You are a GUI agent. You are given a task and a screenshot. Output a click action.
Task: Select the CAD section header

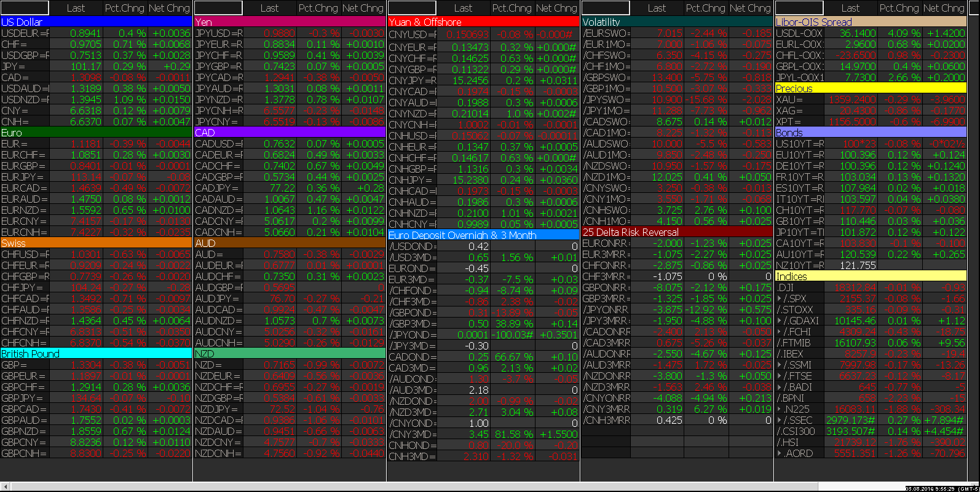pyautogui.click(x=290, y=132)
